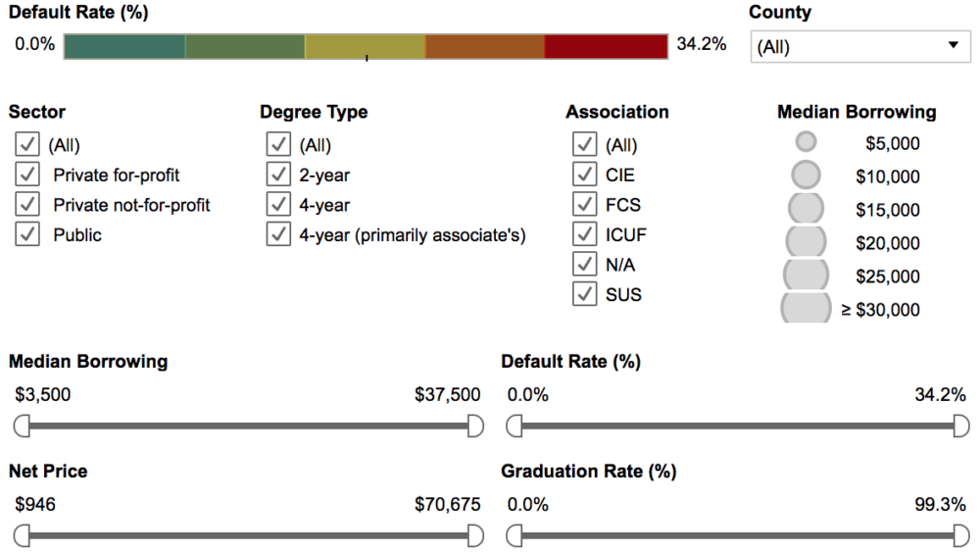Toggle the ICUF association checkbox

coord(584,235)
